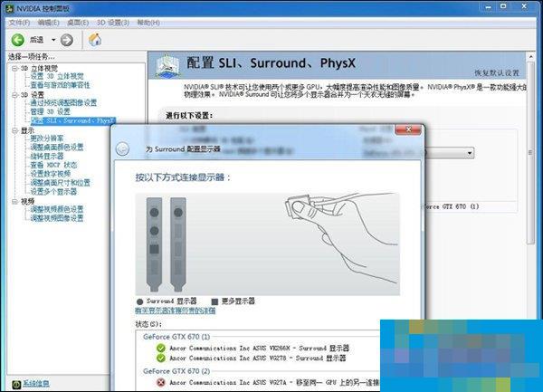The width and height of the screenshot is (543, 392).
Task: Click the display connection requirements link
Action: click(x=176, y=311)
